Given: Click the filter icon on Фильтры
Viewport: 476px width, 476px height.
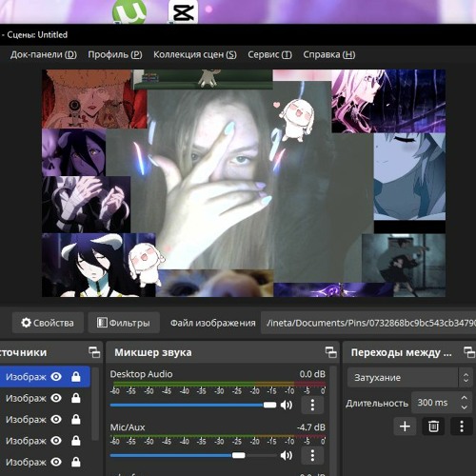Looking at the screenshot, I should 102,323.
